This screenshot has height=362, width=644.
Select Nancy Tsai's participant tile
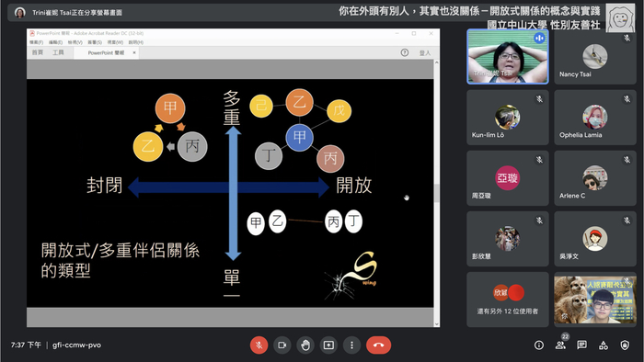[x=595, y=57]
